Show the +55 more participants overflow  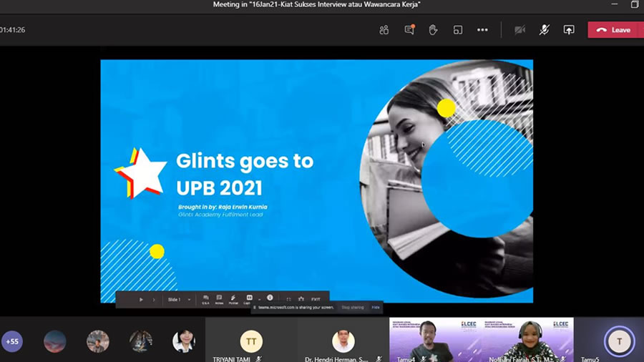pos(12,341)
